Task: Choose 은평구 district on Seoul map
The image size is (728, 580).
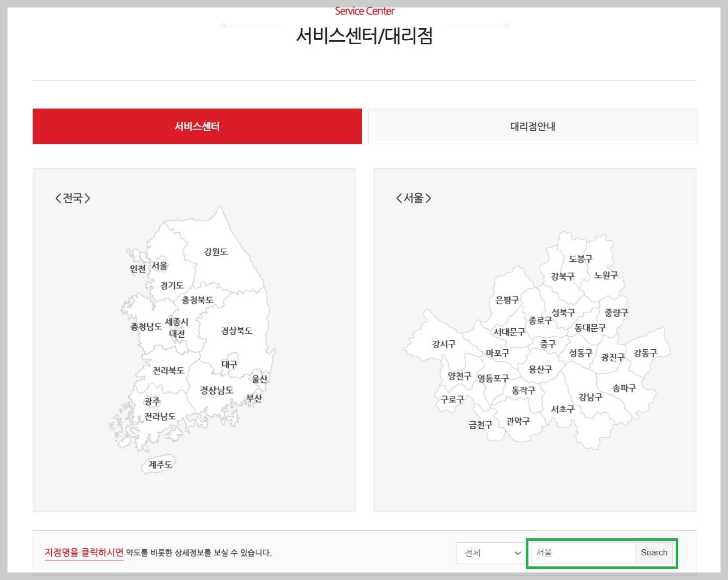Action: click(x=507, y=300)
